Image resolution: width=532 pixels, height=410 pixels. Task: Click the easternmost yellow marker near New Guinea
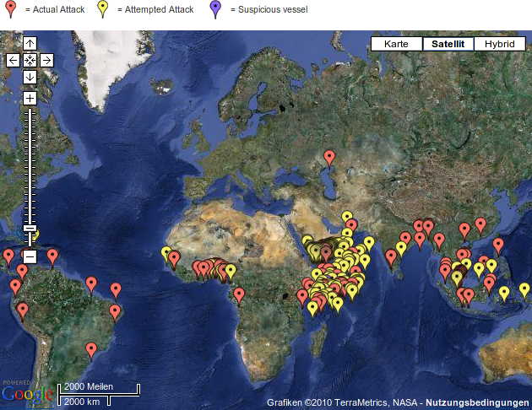tap(524, 291)
